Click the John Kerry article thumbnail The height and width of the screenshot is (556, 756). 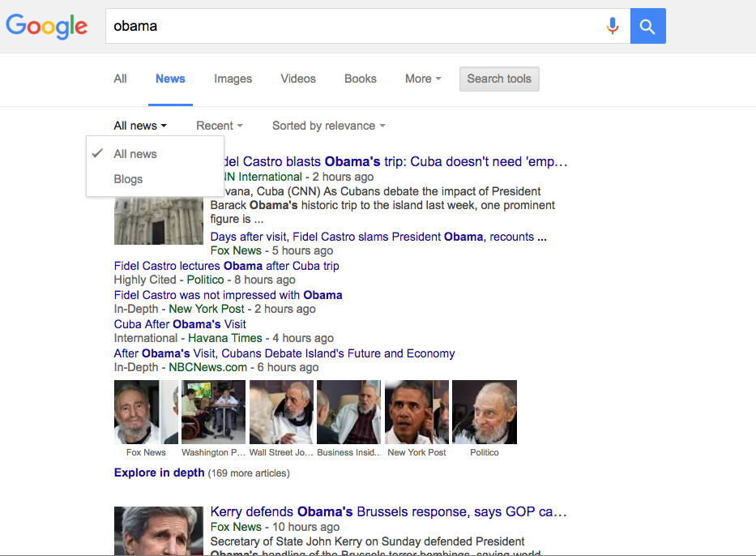(x=159, y=531)
